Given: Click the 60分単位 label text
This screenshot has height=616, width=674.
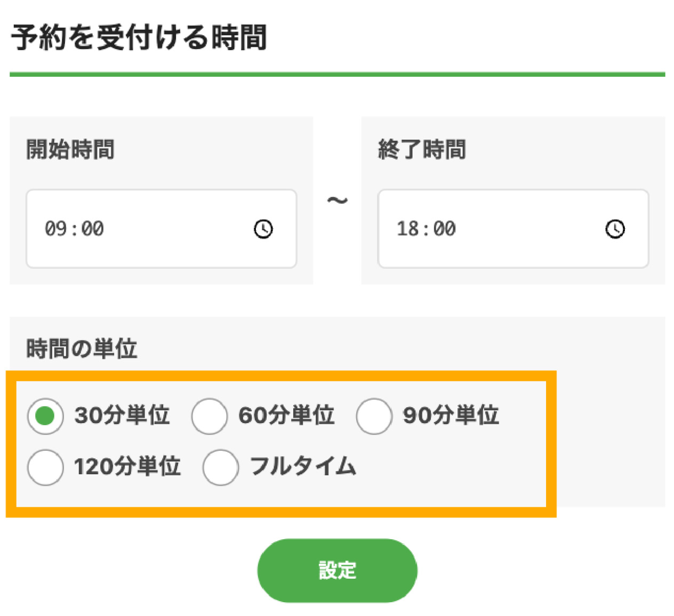Looking at the screenshot, I should 286,415.
